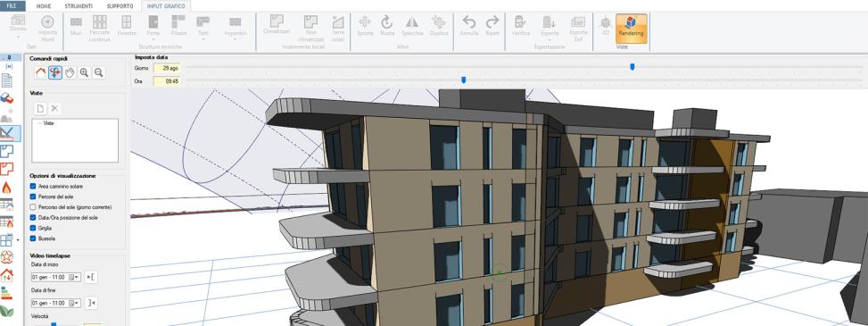Click the Giorno date slider handle

click(632, 66)
